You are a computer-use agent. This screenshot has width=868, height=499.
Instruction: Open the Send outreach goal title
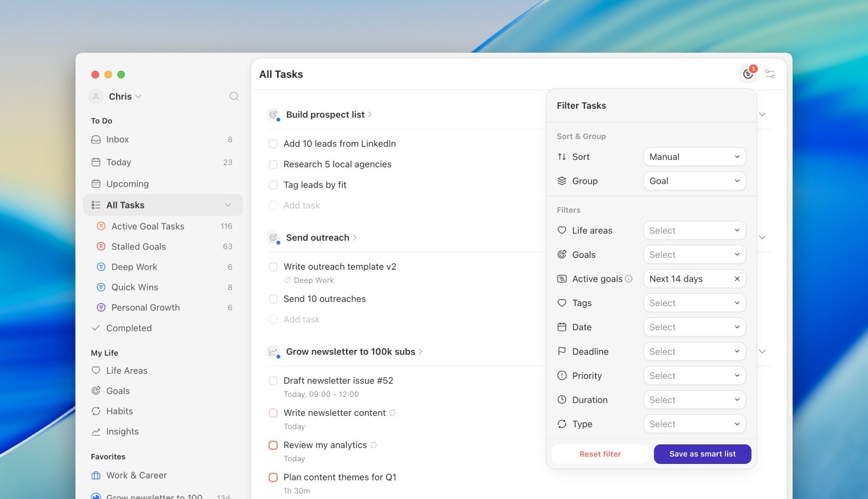(x=317, y=238)
